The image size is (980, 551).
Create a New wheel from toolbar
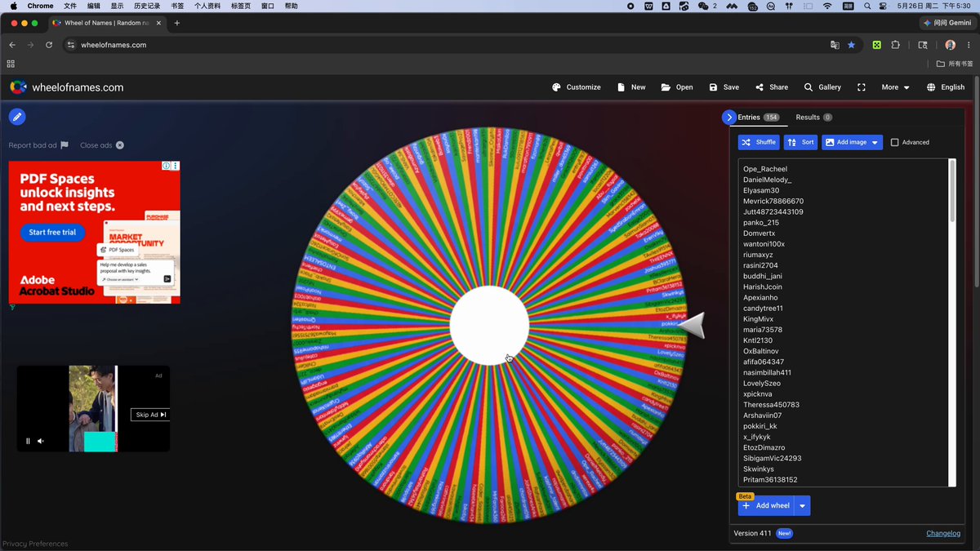coord(631,87)
